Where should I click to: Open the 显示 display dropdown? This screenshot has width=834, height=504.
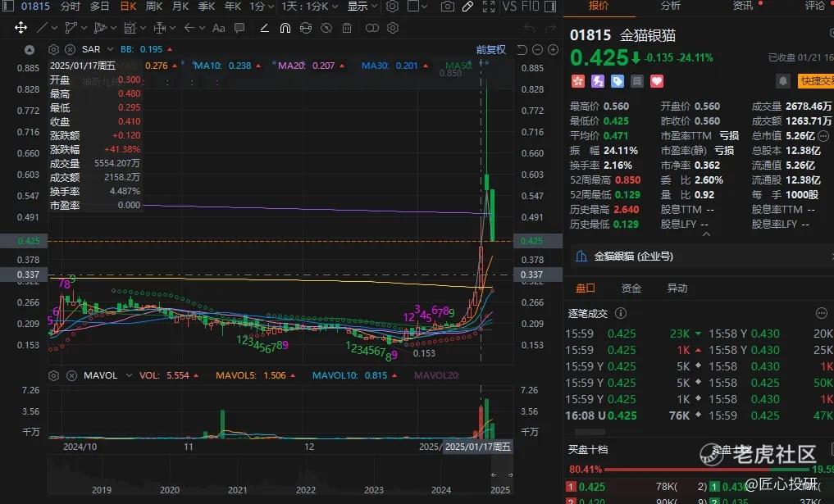pos(362,7)
